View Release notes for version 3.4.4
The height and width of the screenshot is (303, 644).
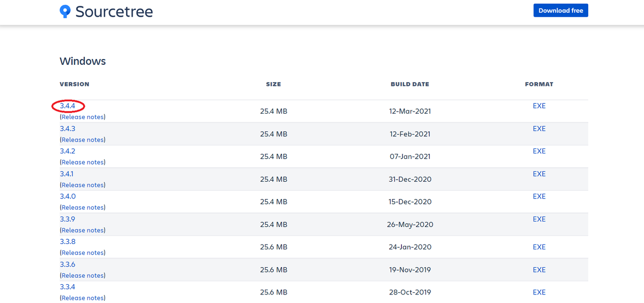(x=83, y=117)
